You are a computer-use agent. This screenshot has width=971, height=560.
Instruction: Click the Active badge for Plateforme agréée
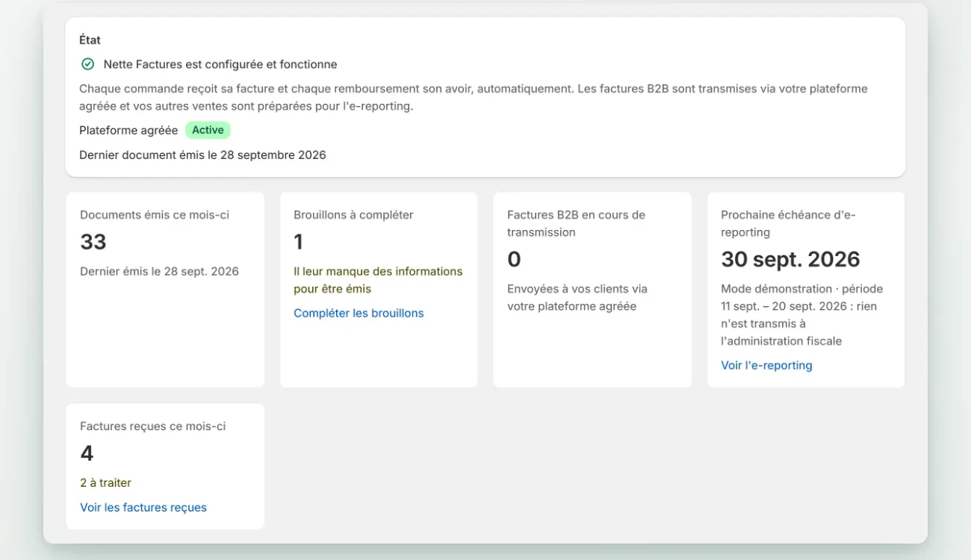tap(208, 130)
